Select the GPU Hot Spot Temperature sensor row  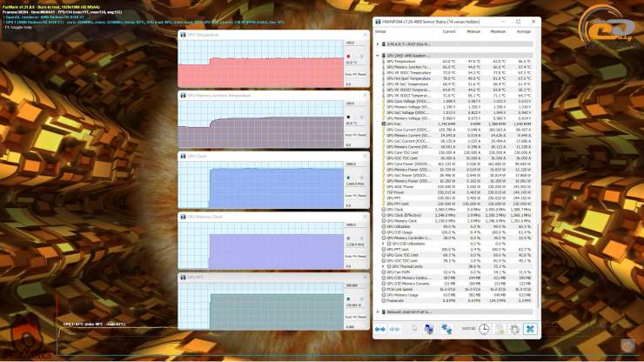tap(458, 78)
